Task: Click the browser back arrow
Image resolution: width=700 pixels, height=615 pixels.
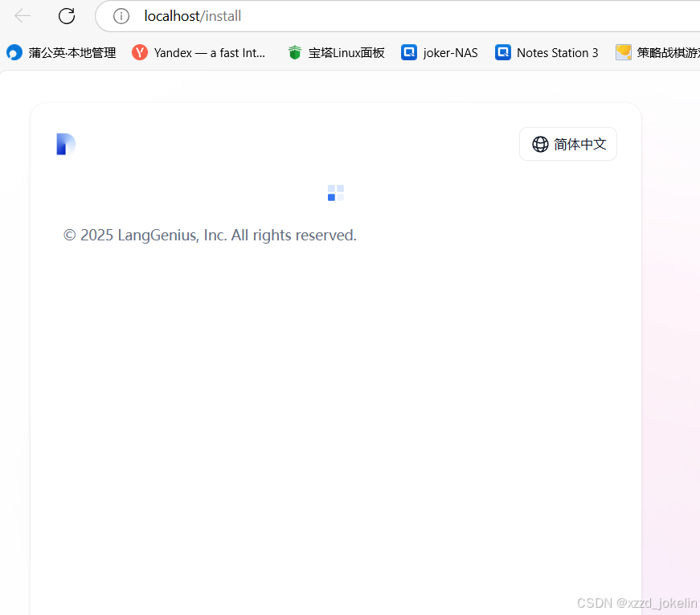Action: click(22, 15)
